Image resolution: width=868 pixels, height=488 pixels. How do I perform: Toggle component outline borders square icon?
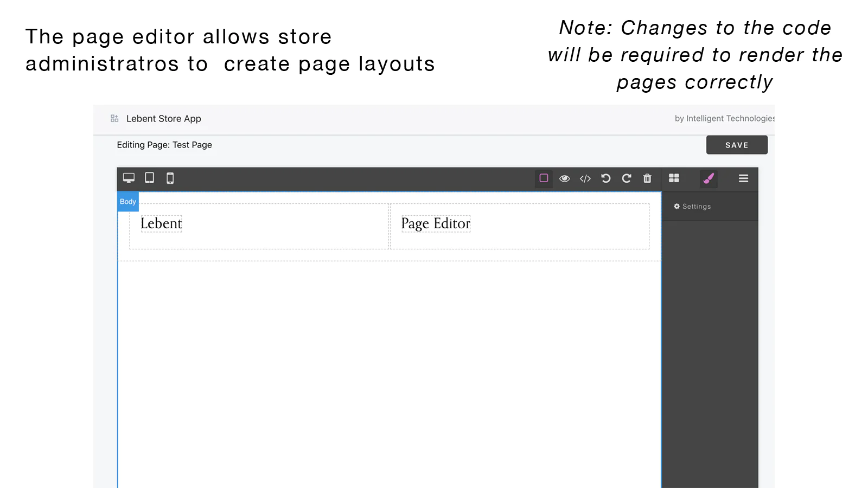pos(544,178)
